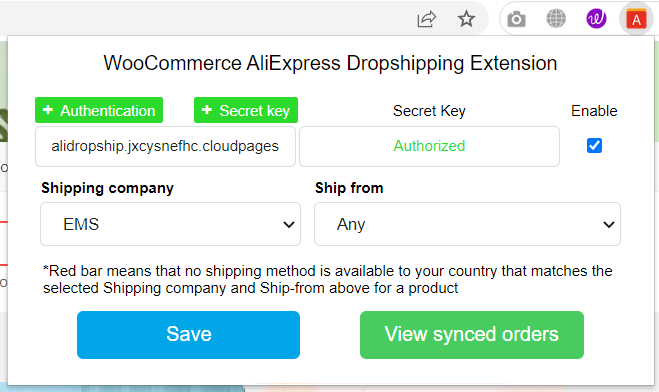Click the Shipping company dropdown chevron arrow
This screenshot has width=659, height=392.
[289, 225]
